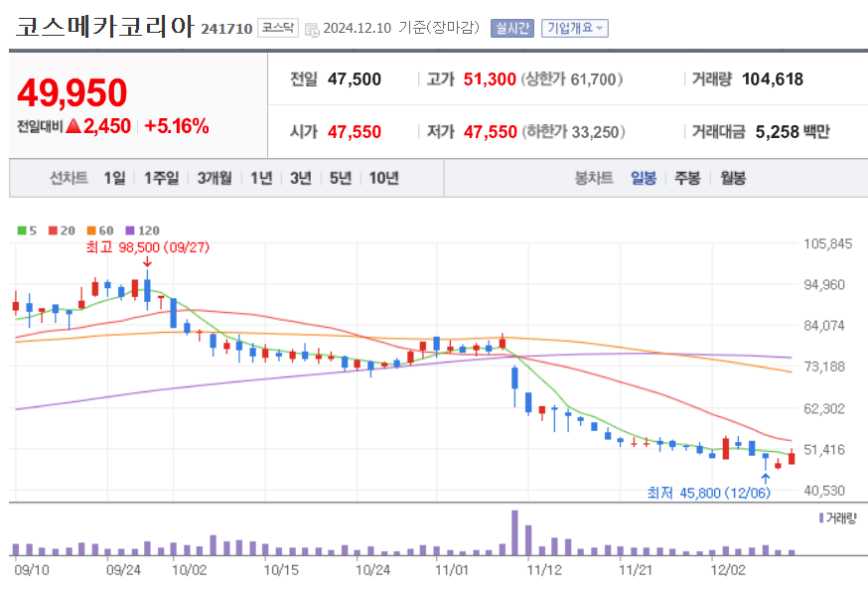Click the 51,416 price axis label
This screenshot has height=593, width=868.
(x=823, y=450)
